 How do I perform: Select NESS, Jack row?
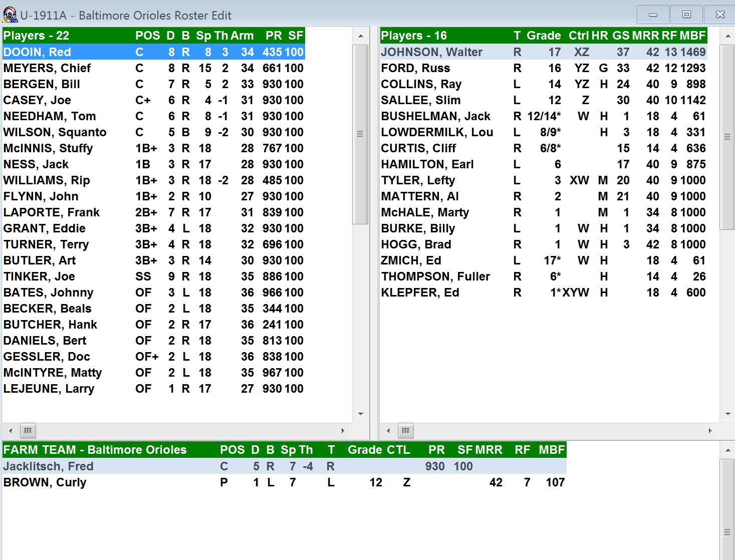point(153,164)
